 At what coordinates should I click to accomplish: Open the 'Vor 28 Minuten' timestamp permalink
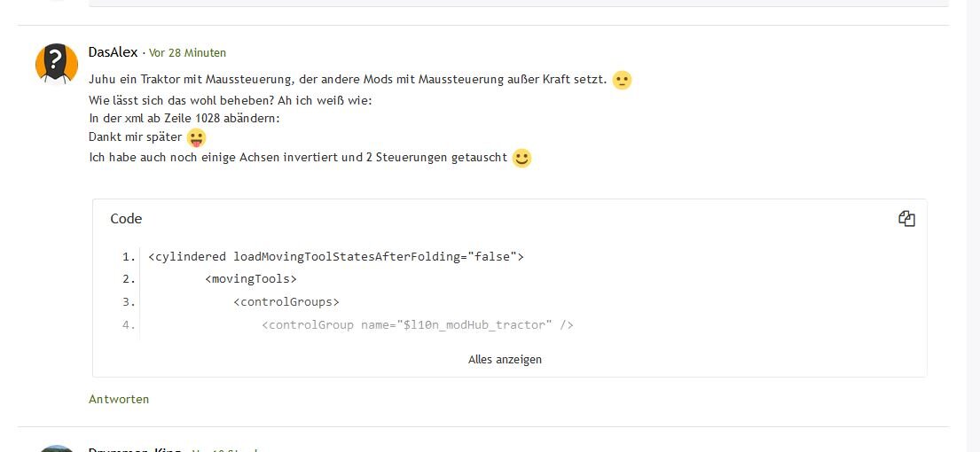coord(187,53)
